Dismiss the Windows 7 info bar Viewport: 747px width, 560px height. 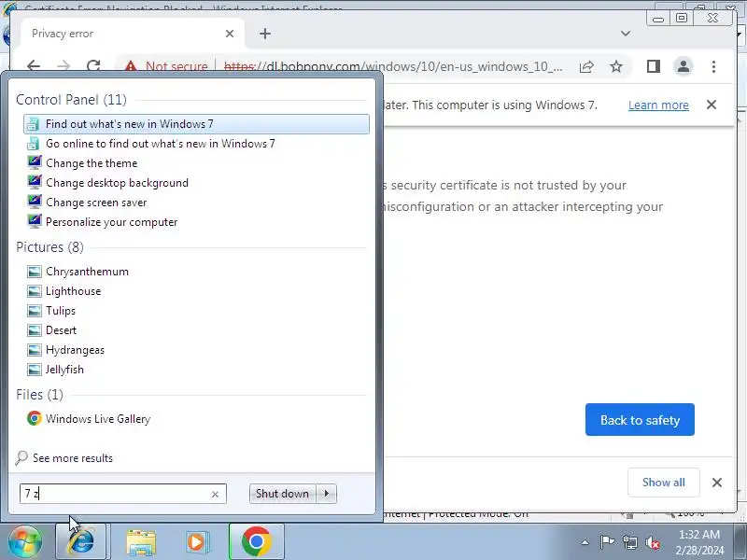coord(712,105)
